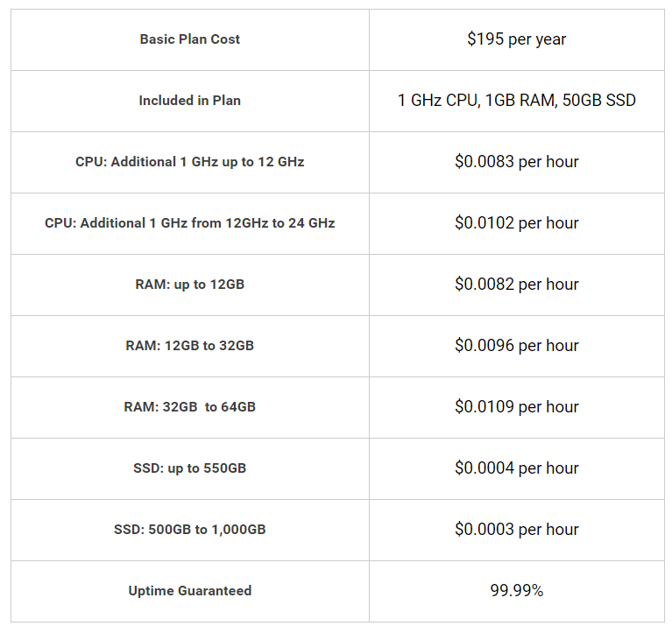Select the $0.0003 per hour price
Viewport: 672px width, 633px height.
tap(516, 530)
